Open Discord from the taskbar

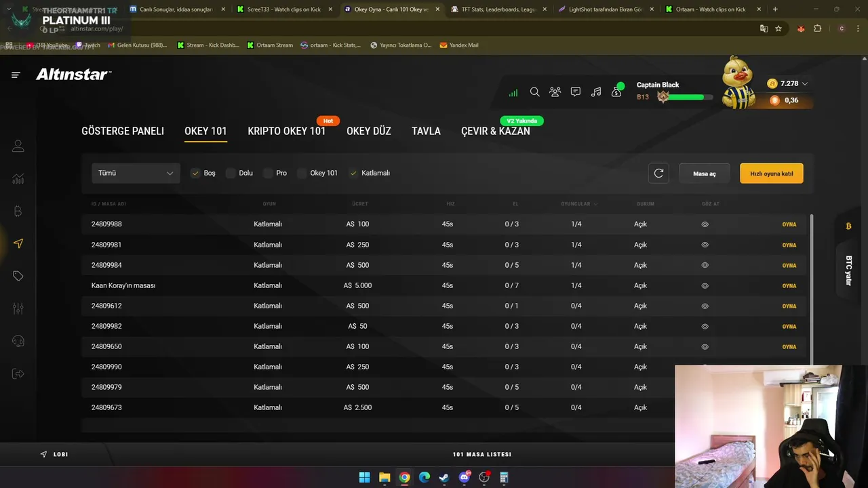coord(465,477)
